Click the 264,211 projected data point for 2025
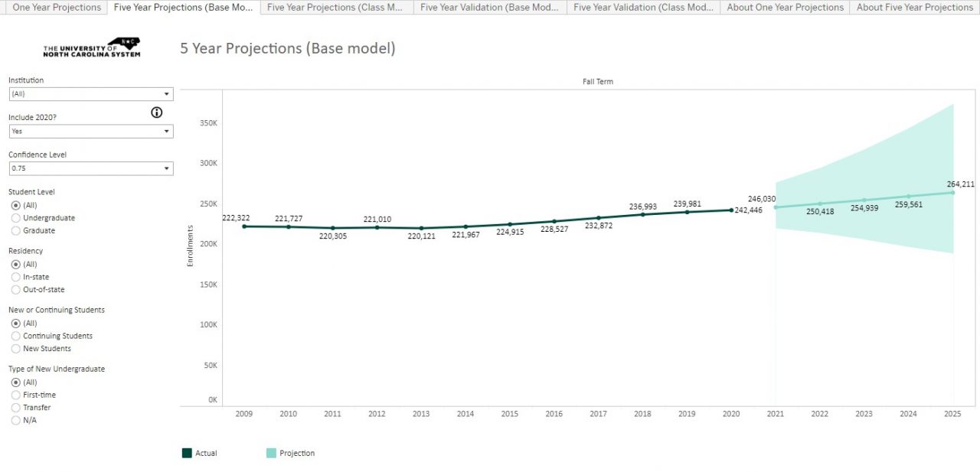Image resolution: width=980 pixels, height=472 pixels. [953, 193]
